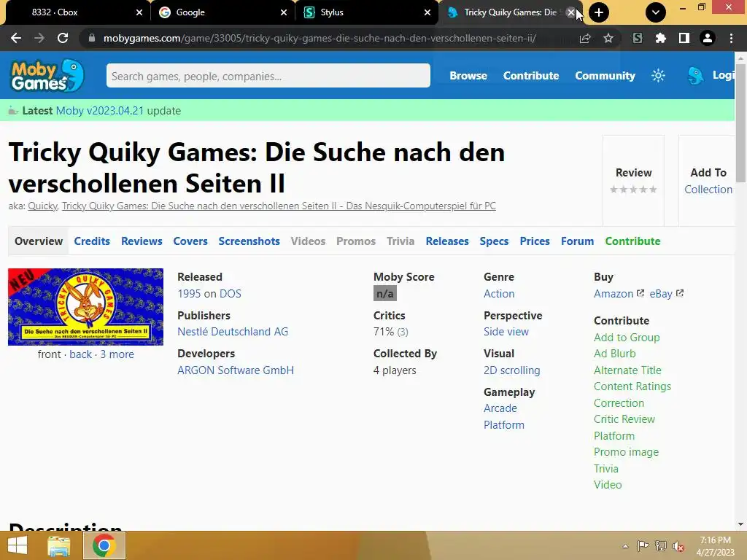Open the Credits tab
Viewport: 747px width, 560px height.
(x=92, y=241)
